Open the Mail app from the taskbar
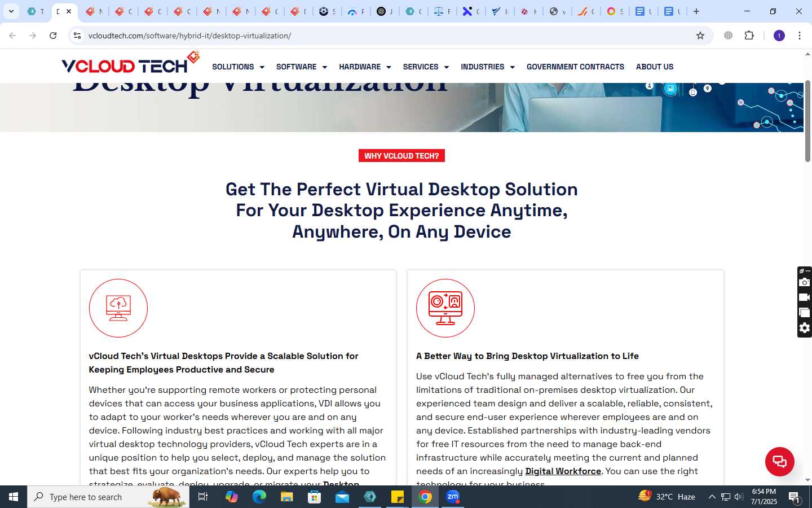This screenshot has width=812, height=508. point(342,497)
